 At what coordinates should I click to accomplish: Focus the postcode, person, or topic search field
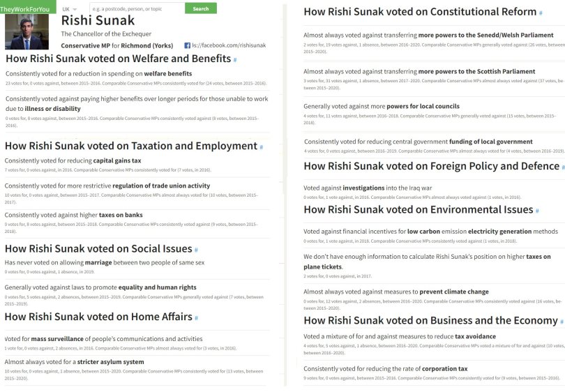click(x=136, y=9)
